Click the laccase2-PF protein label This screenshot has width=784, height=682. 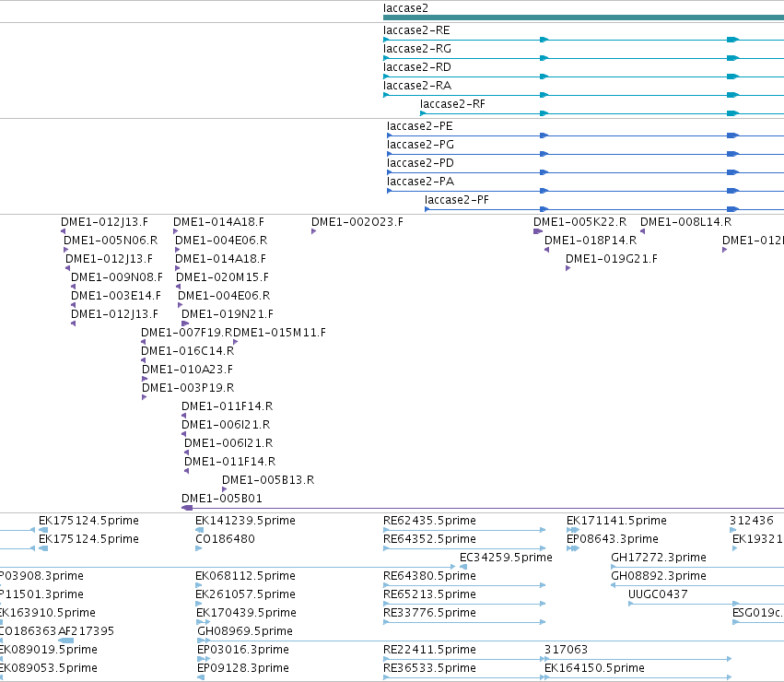(x=457, y=200)
